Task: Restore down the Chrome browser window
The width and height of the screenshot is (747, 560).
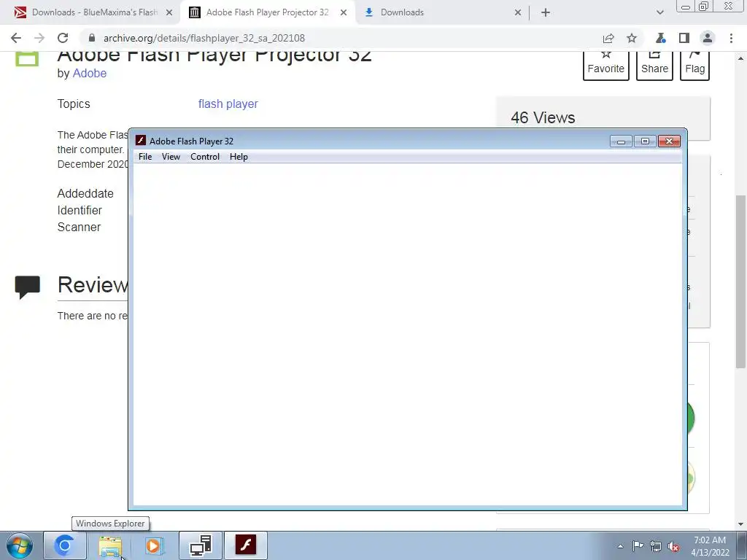Action: click(704, 7)
